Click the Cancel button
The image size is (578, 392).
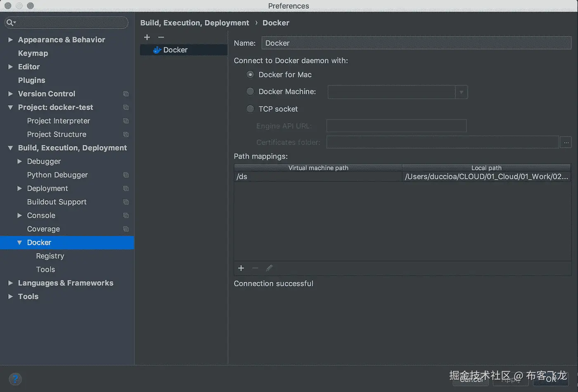tap(471, 379)
